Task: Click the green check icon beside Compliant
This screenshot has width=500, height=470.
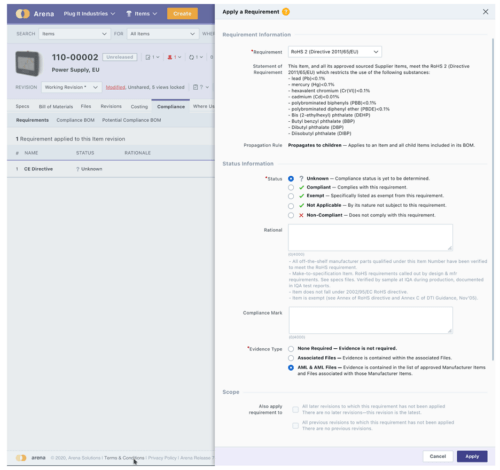Action: [x=301, y=187]
